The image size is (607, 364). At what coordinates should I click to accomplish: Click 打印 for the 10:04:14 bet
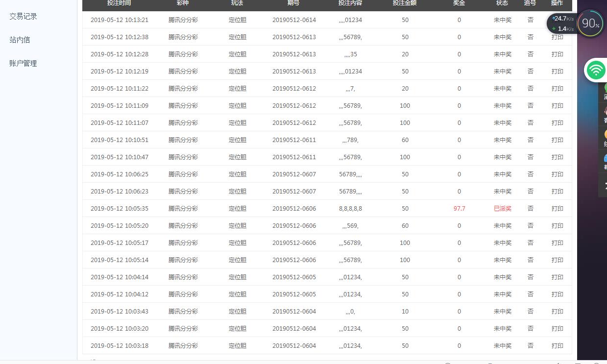(x=558, y=277)
